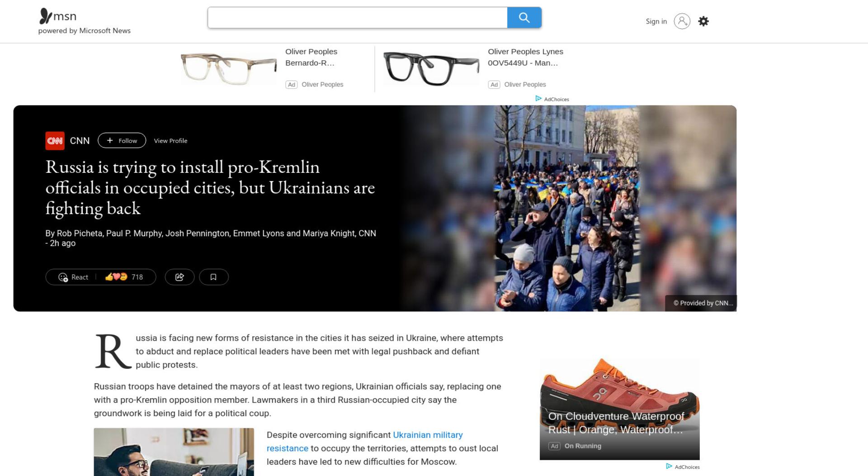Open View Profile for CNN
868x476 pixels.
click(x=170, y=141)
